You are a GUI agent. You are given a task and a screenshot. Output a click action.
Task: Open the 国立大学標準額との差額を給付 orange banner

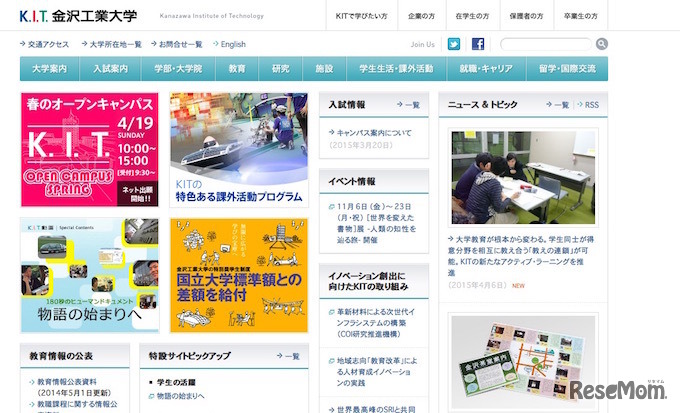(239, 275)
